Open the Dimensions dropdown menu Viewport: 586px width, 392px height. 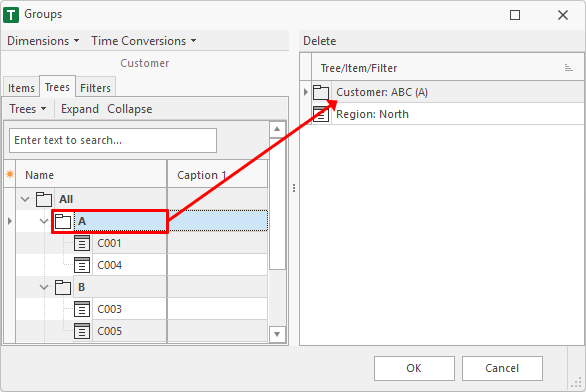(x=43, y=41)
